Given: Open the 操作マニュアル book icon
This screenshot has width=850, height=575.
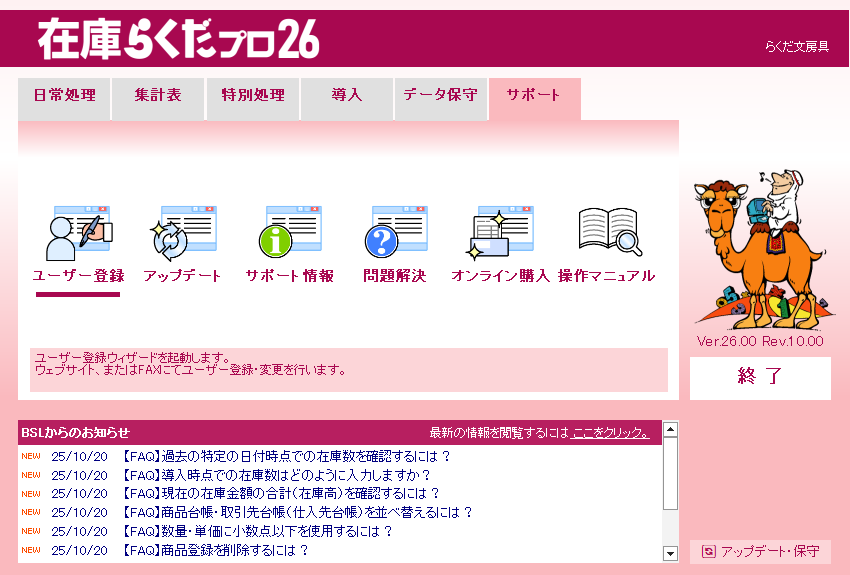Looking at the screenshot, I should (607, 235).
